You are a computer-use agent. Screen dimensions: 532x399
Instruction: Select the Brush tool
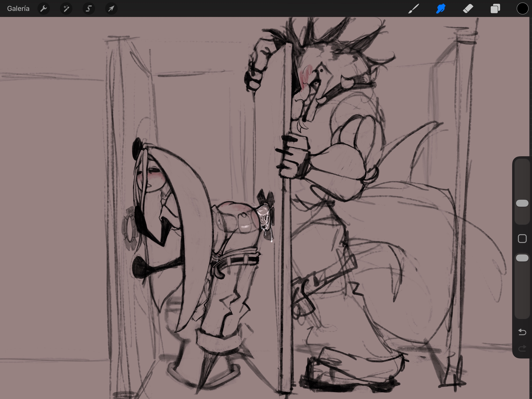414,9
